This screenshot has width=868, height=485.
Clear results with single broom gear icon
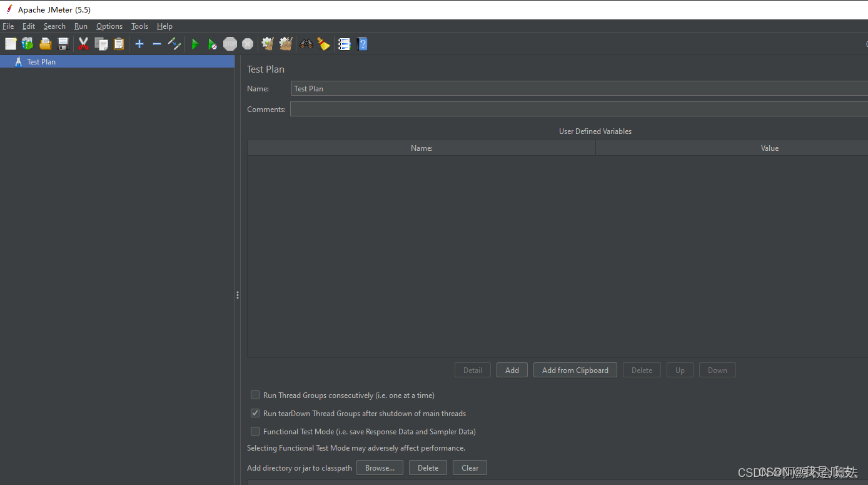click(268, 44)
